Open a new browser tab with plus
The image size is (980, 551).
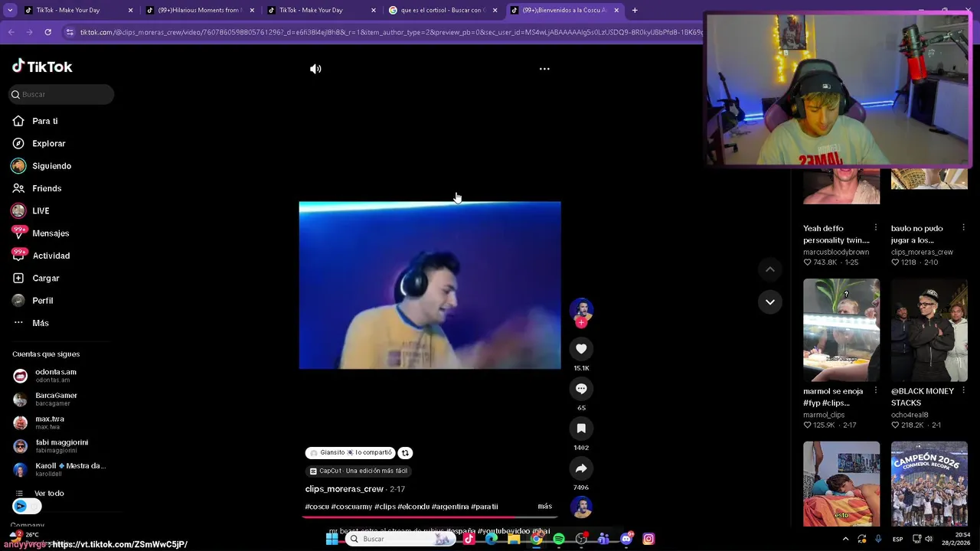tap(635, 10)
